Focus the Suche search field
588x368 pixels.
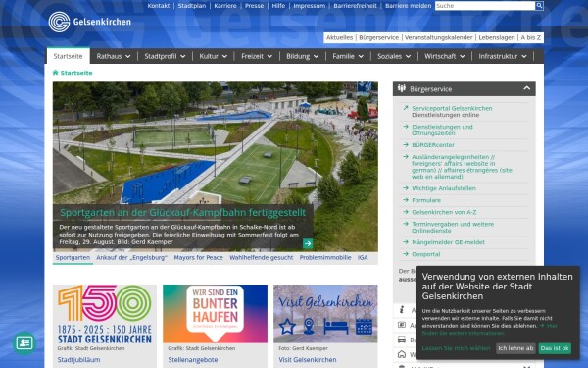coord(485,6)
